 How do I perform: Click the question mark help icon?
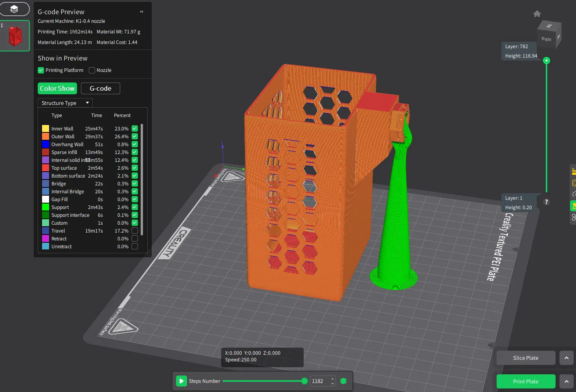point(546,202)
